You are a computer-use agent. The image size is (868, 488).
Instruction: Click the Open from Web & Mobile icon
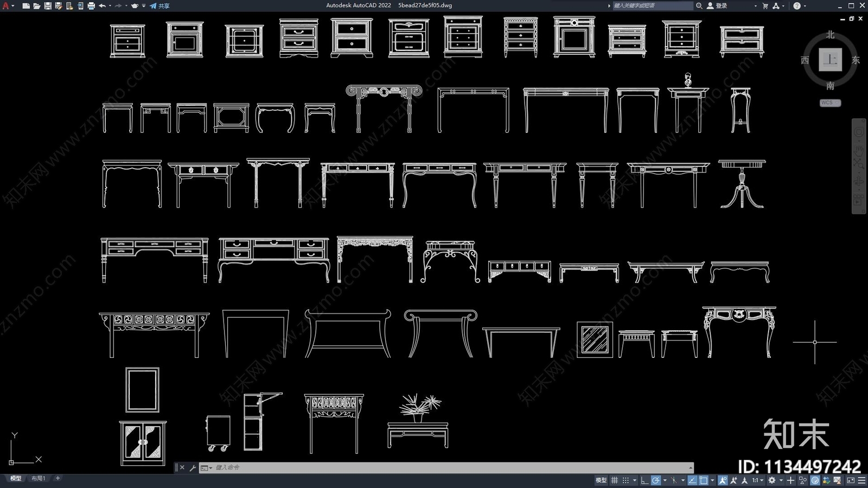(69, 5)
